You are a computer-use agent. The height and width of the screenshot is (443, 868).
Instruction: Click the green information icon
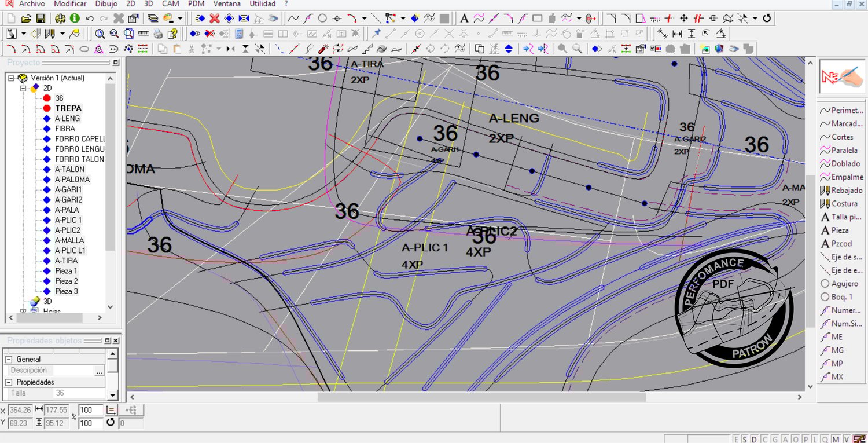point(75,19)
